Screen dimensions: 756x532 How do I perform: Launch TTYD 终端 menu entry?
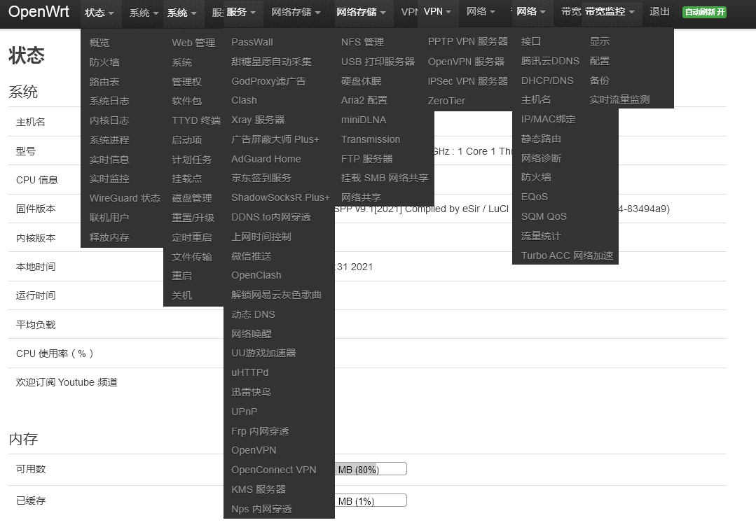[x=196, y=120]
